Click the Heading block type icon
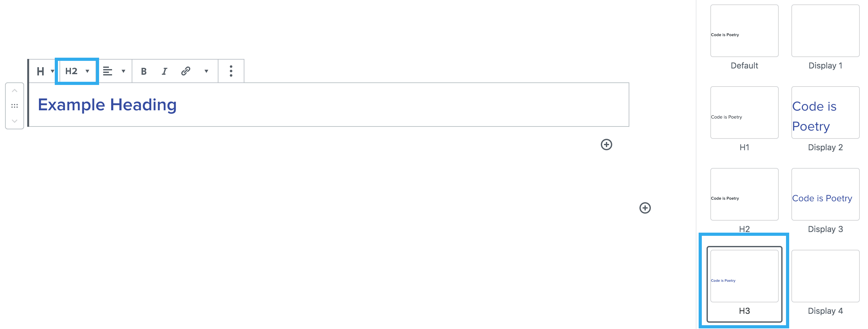 (41, 71)
